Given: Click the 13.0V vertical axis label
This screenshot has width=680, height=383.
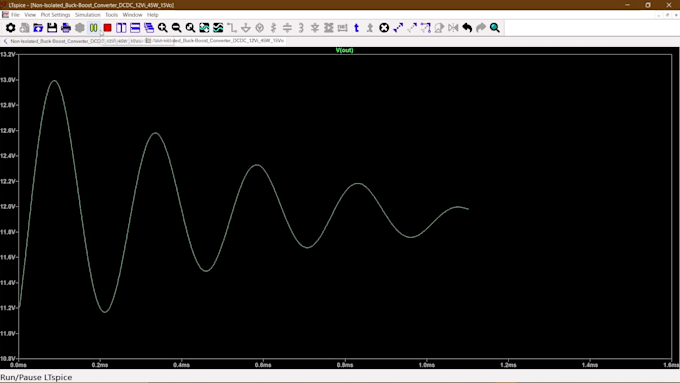Looking at the screenshot, I should pos(8,80).
